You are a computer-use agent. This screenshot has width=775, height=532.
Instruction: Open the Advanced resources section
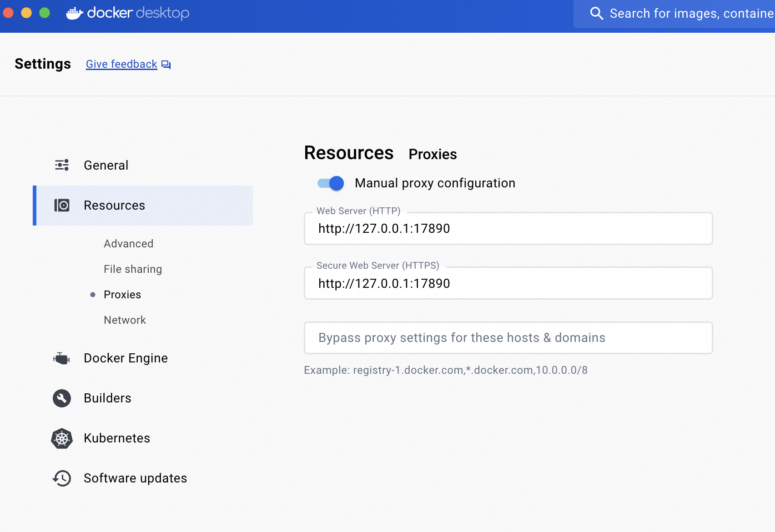[x=128, y=244]
